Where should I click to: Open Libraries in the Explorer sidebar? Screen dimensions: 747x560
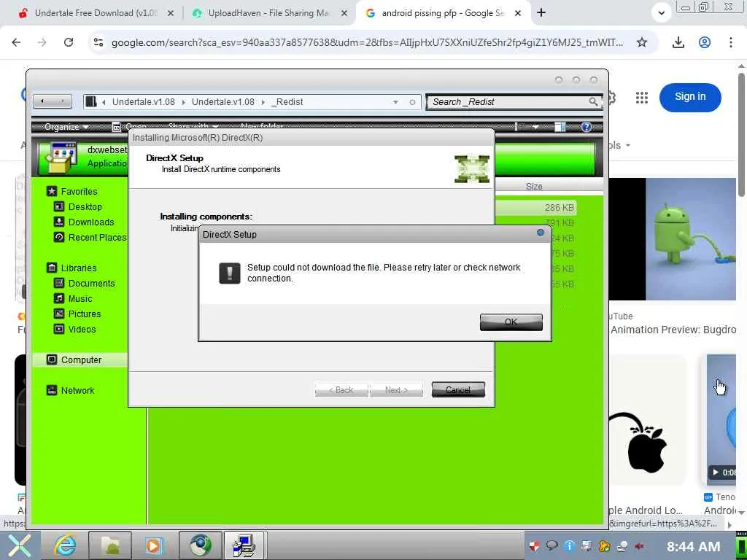[x=79, y=268]
